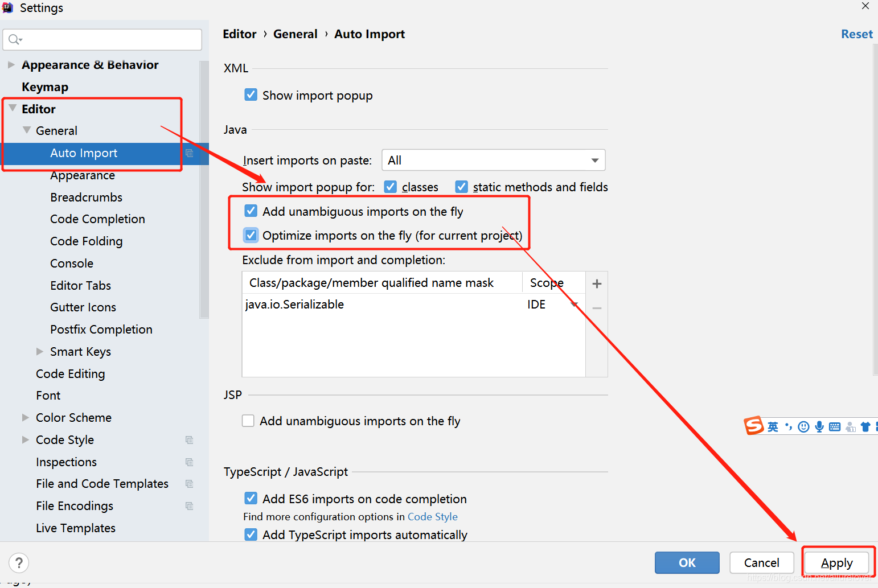
Task: Click Sogou input method S icon
Action: click(x=754, y=425)
